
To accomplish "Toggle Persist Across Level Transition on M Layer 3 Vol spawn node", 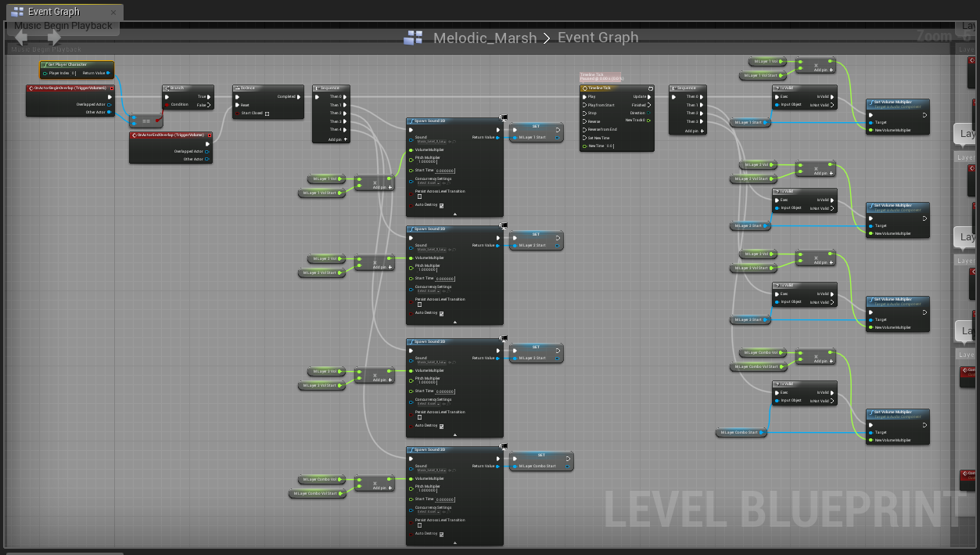I will (x=419, y=417).
